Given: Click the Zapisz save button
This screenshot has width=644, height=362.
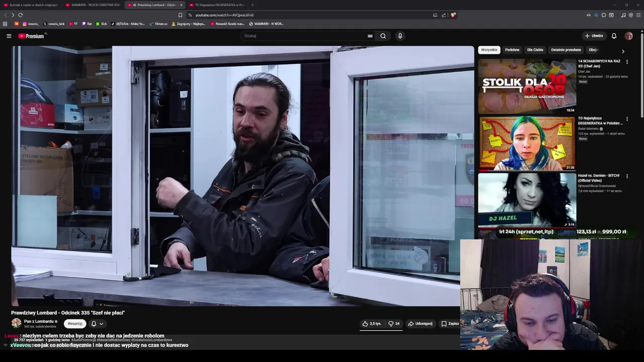Looking at the screenshot, I should (450, 324).
